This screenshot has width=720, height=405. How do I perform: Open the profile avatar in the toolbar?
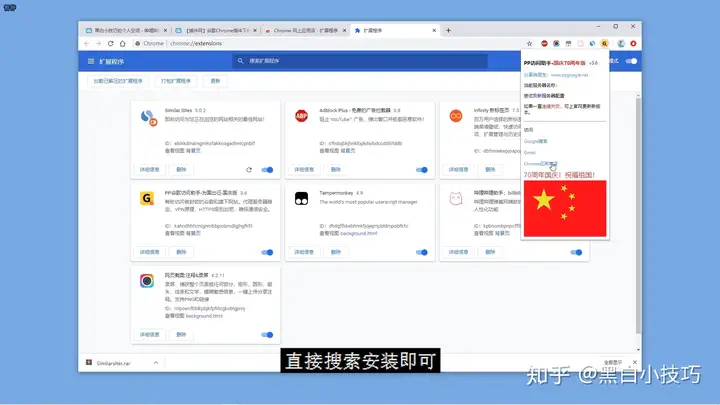621,44
